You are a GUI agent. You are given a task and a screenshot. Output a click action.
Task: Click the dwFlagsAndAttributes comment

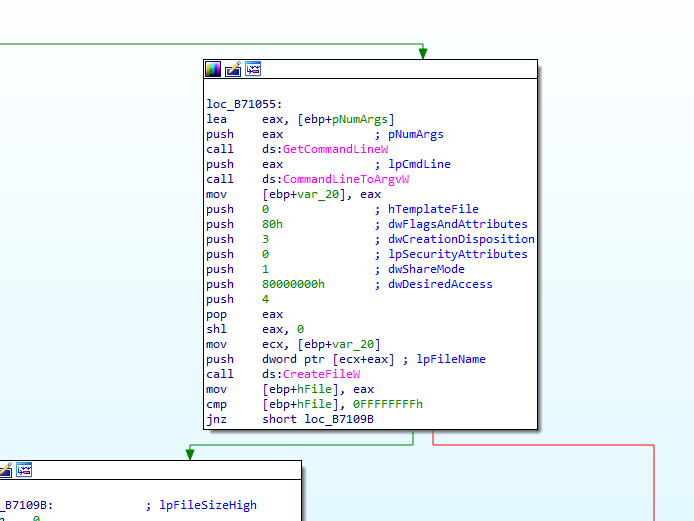pyautogui.click(x=458, y=224)
